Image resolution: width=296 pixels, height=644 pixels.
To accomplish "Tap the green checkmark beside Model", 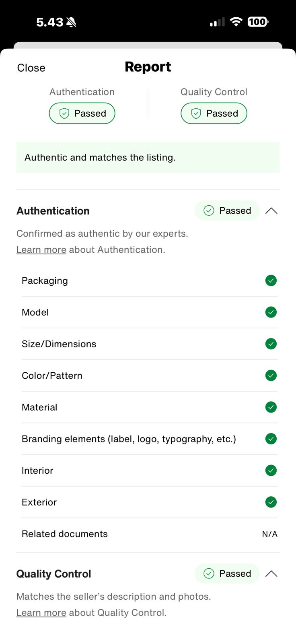I will tap(271, 312).
